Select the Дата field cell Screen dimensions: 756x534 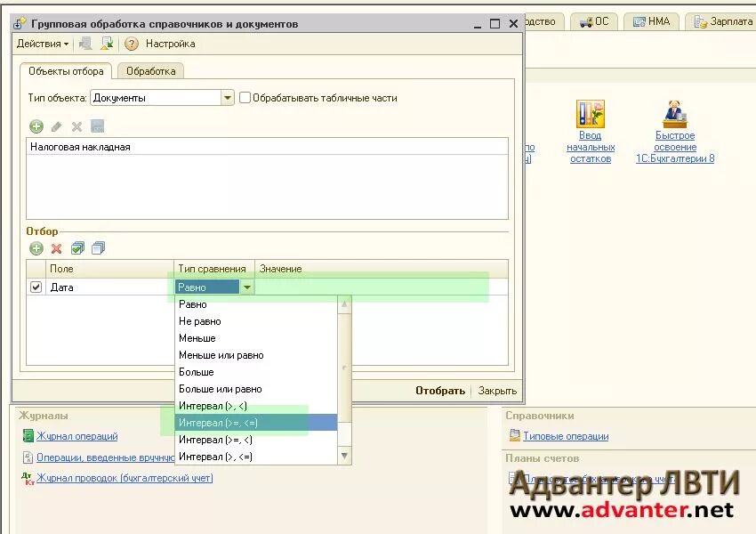109,287
